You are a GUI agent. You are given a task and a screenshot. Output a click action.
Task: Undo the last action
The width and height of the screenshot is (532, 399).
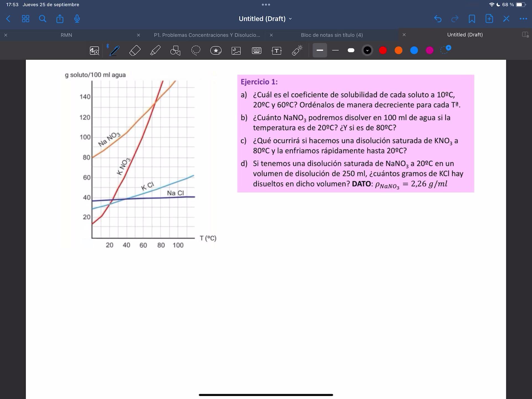[x=438, y=19]
